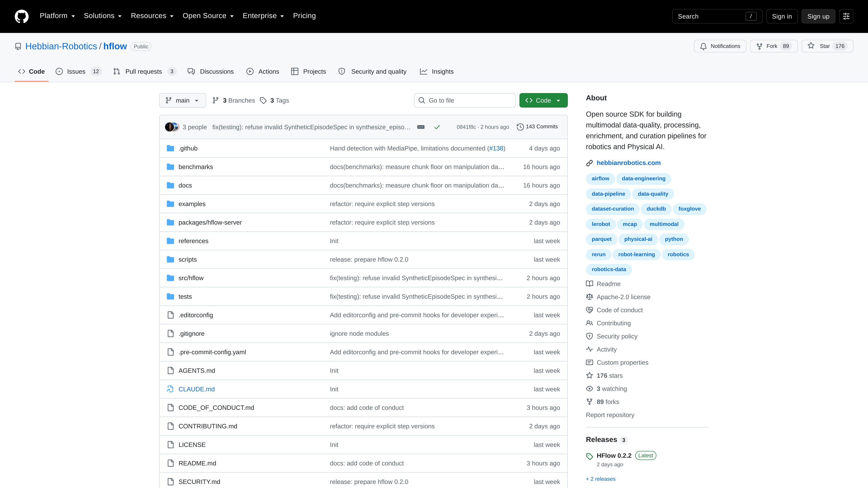This screenshot has width=868, height=488.
Task: Open the packages/hflow-server folder
Action: point(210,222)
